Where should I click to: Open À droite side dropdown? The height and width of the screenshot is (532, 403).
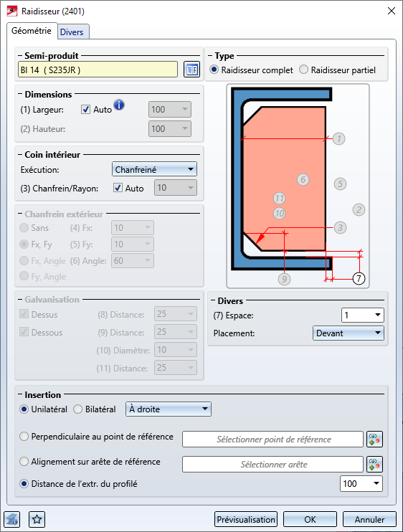click(169, 409)
